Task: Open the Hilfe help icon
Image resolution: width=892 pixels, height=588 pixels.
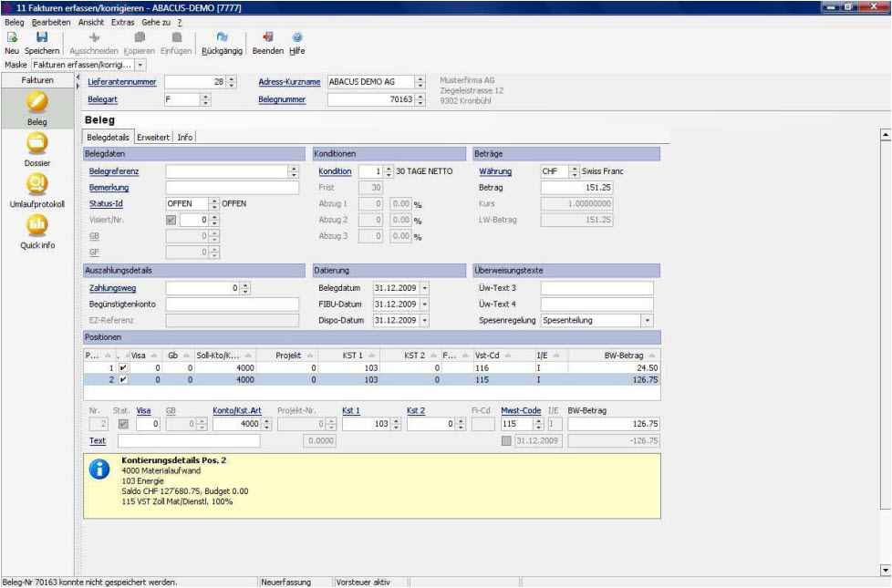Action: [x=297, y=37]
